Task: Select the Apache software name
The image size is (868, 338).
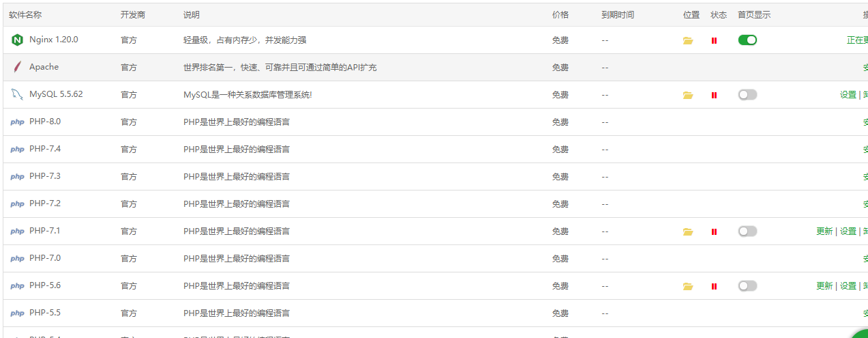Action: [x=44, y=67]
